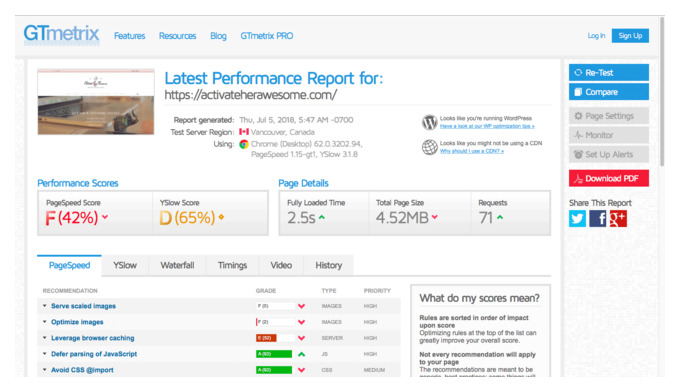Share report on Twitter icon
Image resolution: width=680 pixels, height=392 pixels.
(577, 219)
